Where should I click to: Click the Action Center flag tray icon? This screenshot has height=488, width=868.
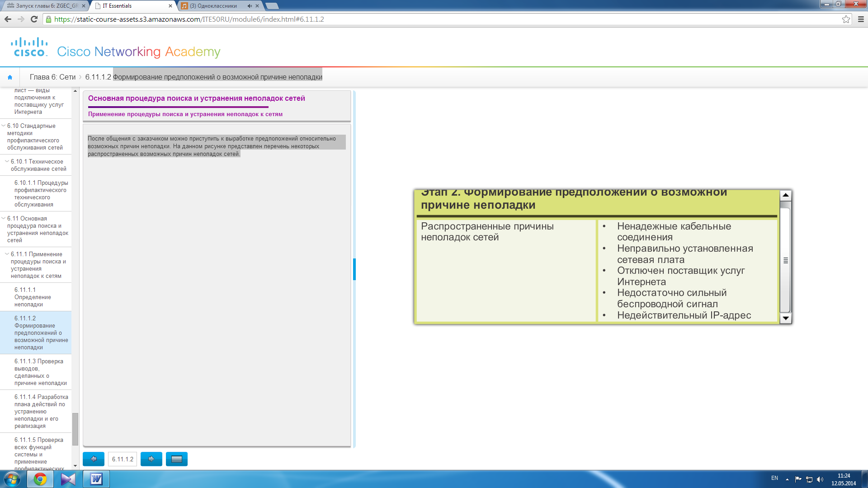(798, 479)
